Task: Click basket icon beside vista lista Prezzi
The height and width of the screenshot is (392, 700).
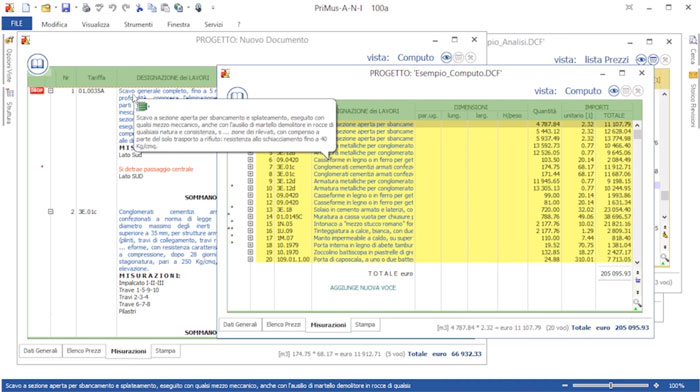Action: click(653, 59)
